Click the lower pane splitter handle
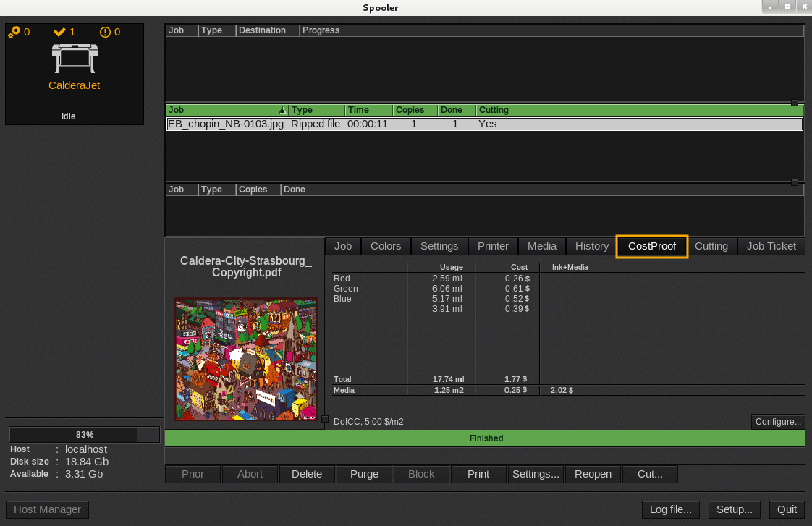This screenshot has width=812, height=526. coord(795,183)
